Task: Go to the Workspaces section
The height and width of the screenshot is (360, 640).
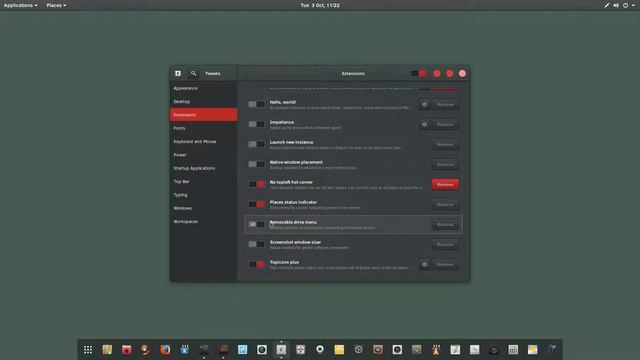Action: pos(203,222)
